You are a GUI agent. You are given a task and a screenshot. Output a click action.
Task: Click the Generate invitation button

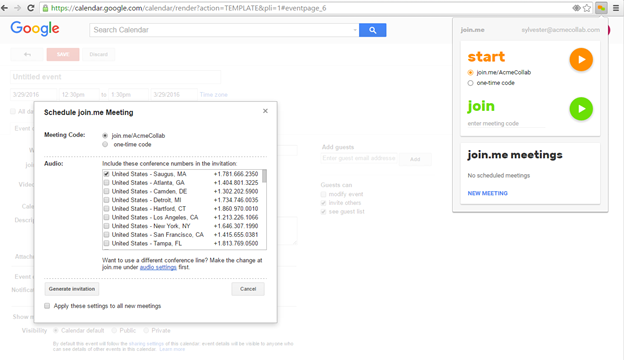click(x=72, y=289)
